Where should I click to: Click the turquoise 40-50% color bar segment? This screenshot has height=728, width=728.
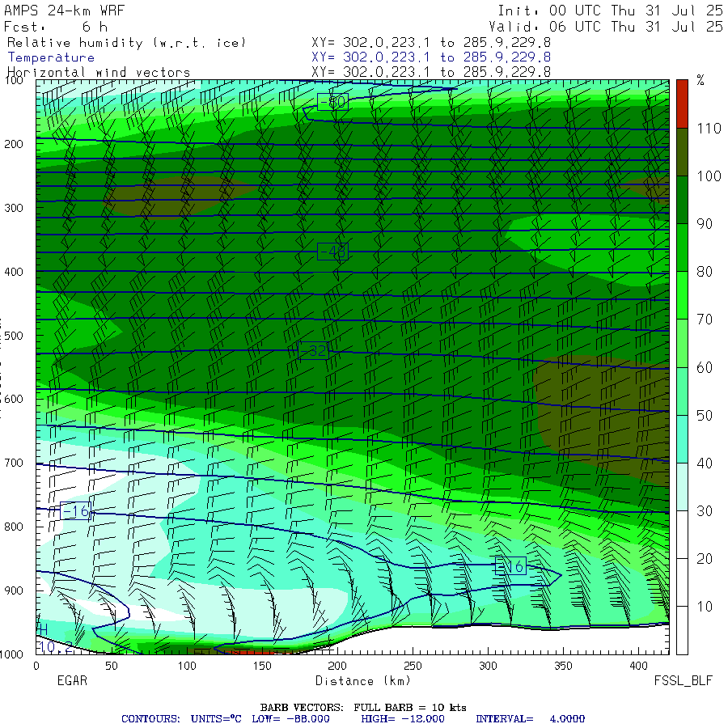coord(682,438)
